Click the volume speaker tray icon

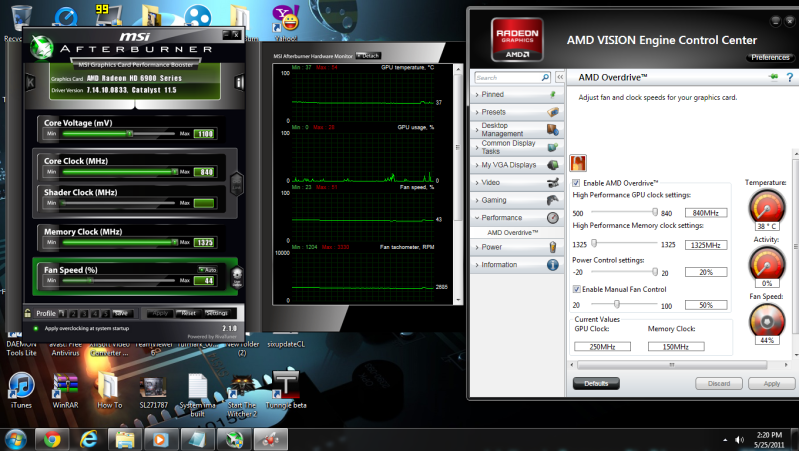point(739,440)
